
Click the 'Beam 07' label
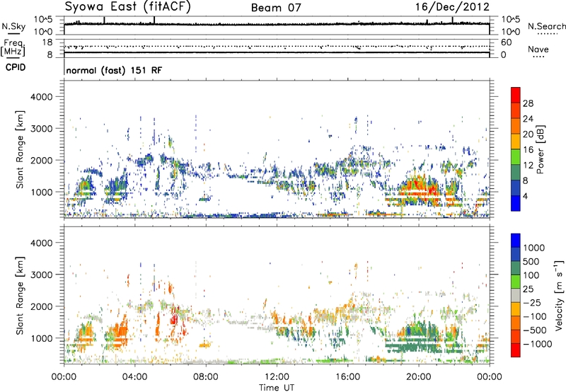(276, 8)
